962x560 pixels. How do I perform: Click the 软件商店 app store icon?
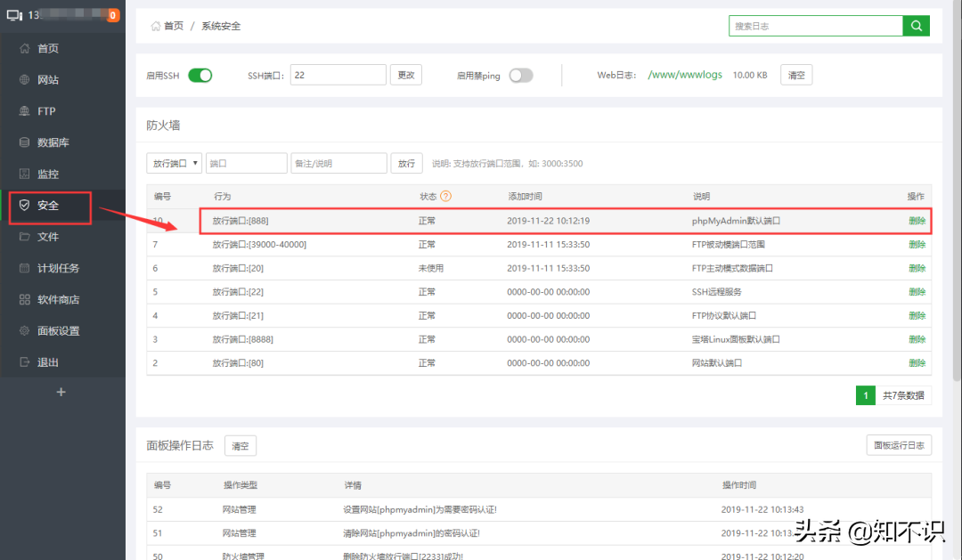click(25, 300)
